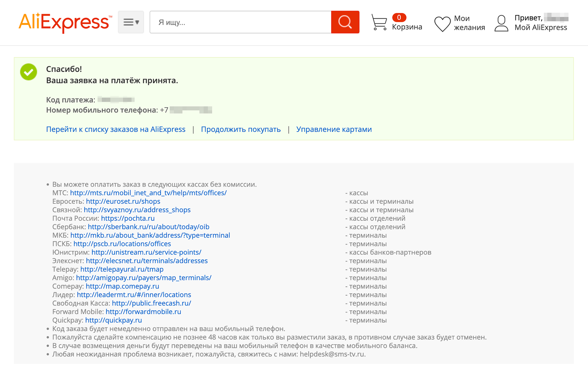Open the leadermt.ru locations link
588x380 pixels.
pos(134,295)
